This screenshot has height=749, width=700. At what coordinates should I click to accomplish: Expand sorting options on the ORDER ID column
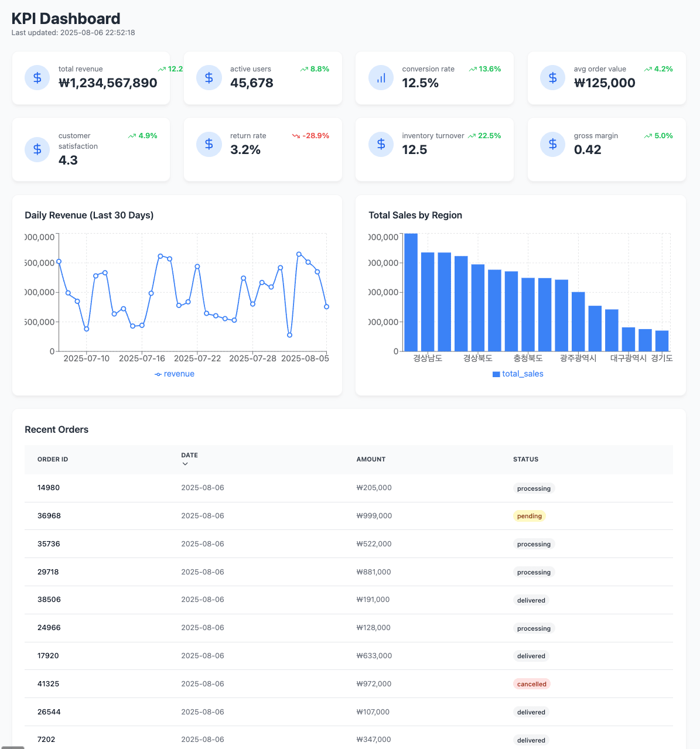click(53, 459)
